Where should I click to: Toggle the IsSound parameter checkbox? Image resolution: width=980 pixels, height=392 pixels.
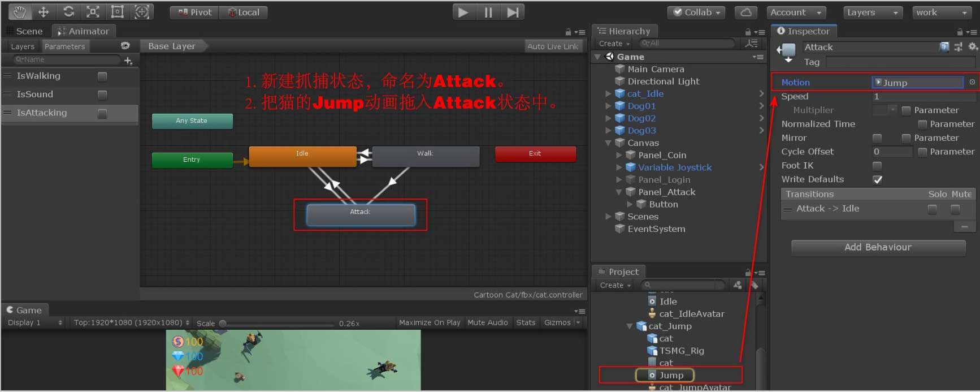[102, 94]
